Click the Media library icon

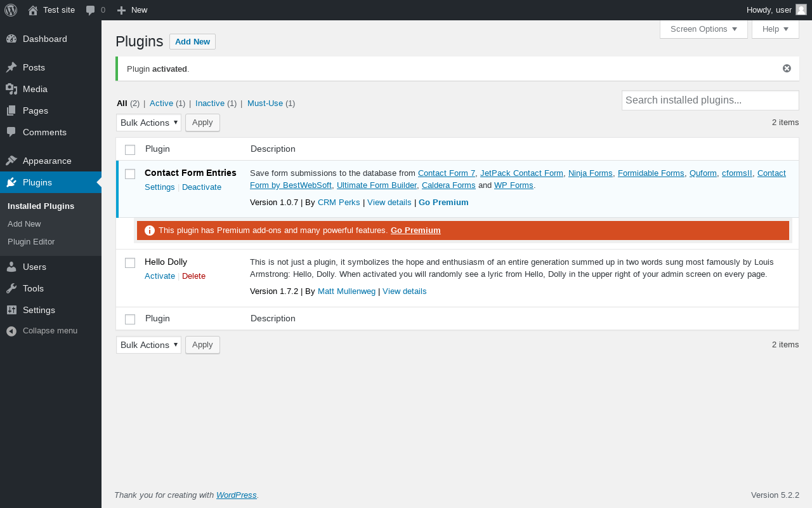pos(11,89)
